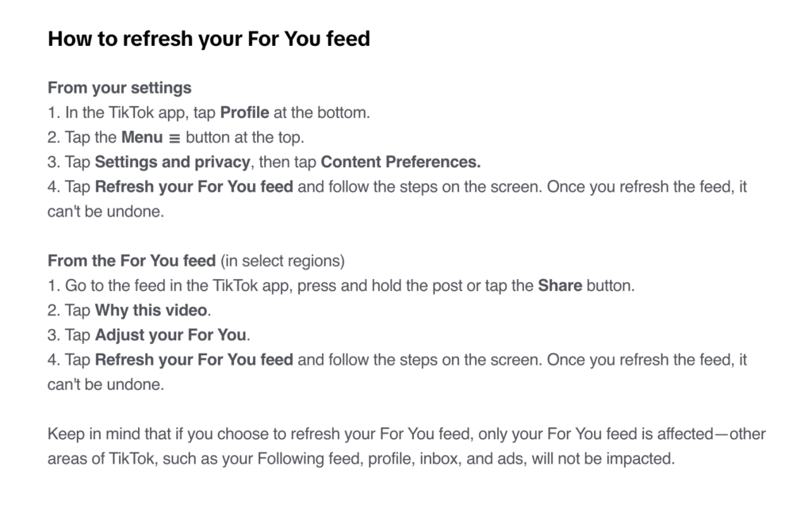Click the "How to refresh your For You feed" heading
This screenshot has width=812, height=516.
[209, 38]
